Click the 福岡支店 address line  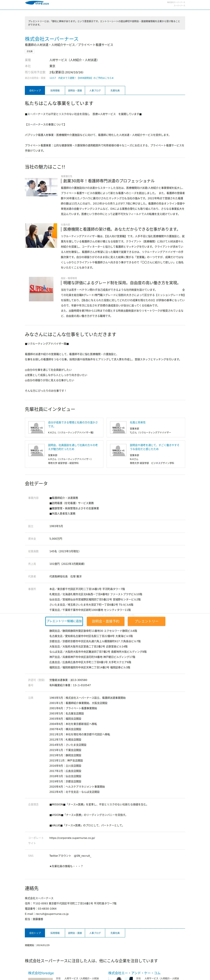(90, 667)
